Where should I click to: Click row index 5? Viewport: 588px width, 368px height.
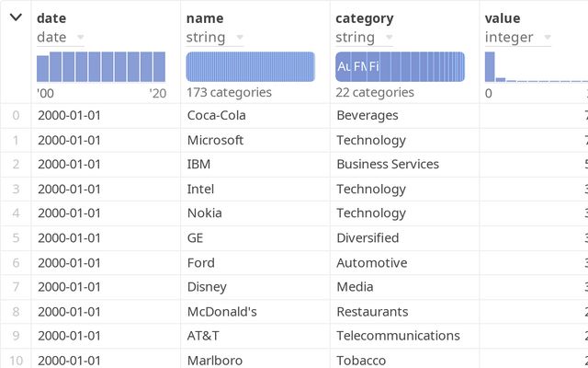(15, 238)
